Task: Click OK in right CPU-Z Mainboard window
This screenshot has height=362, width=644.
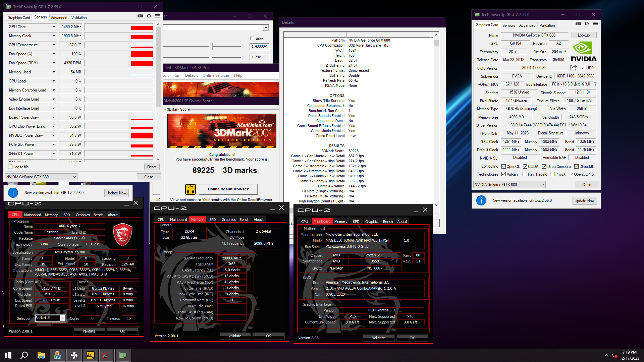Action: [412, 338]
